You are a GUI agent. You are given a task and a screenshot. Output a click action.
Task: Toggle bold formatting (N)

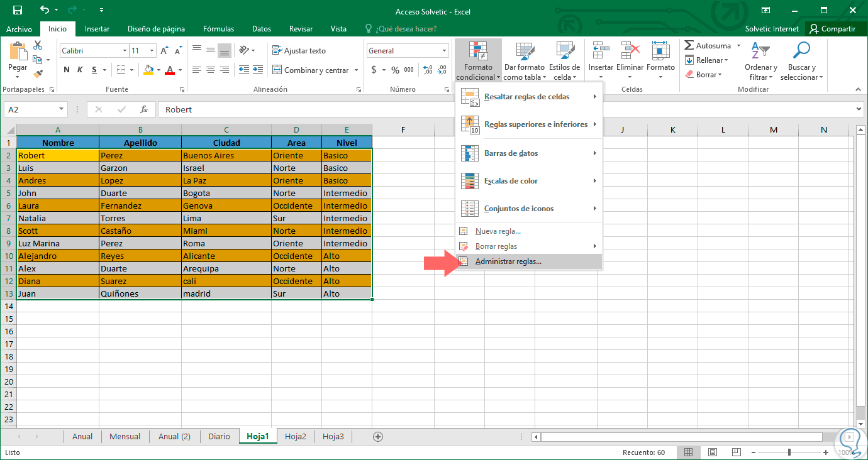coord(65,70)
